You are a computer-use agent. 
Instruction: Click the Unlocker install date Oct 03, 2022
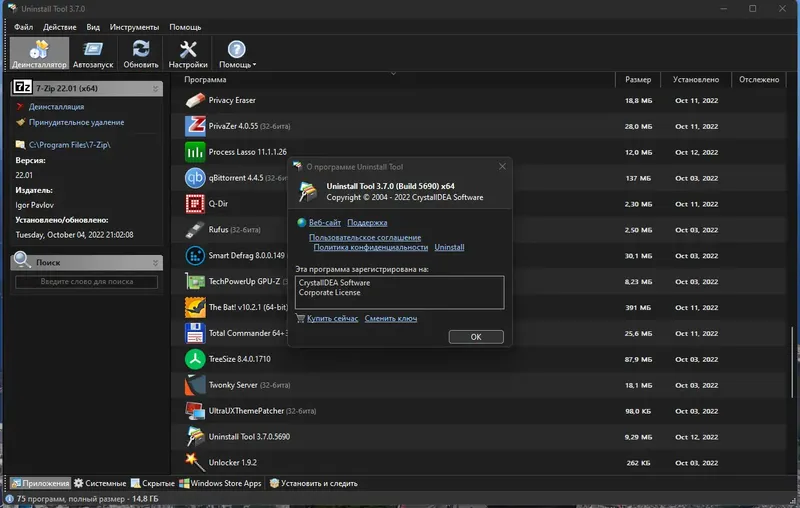[x=696, y=463]
